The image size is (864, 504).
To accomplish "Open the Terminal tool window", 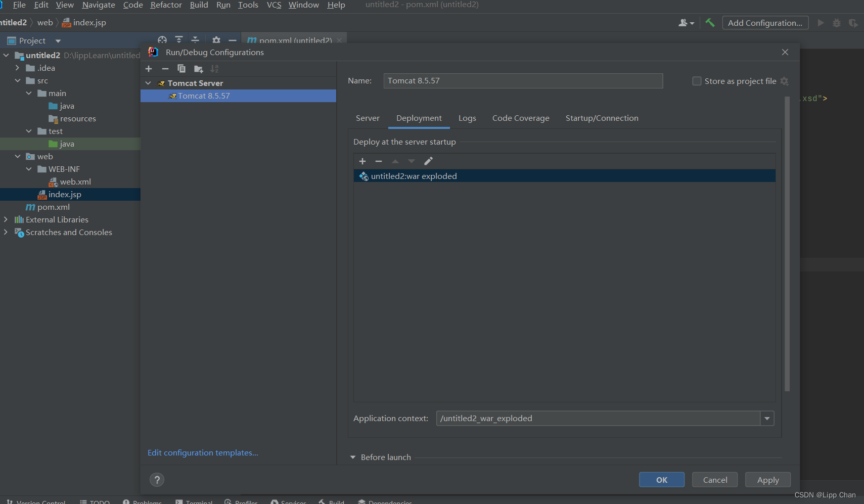I will (194, 501).
